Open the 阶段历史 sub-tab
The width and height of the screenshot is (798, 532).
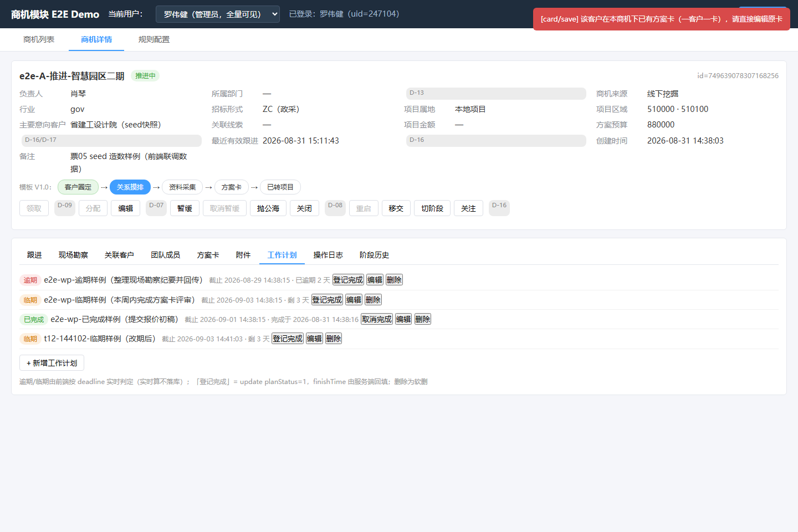pyautogui.click(x=374, y=255)
